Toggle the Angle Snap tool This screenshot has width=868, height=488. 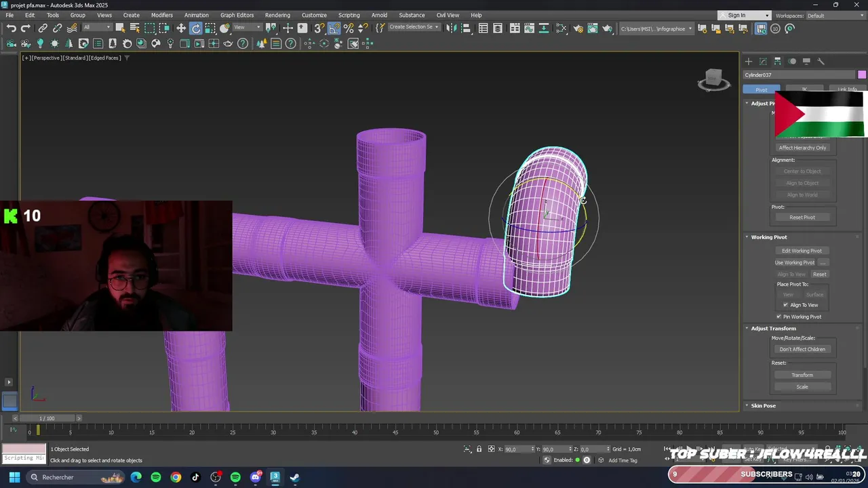point(334,28)
